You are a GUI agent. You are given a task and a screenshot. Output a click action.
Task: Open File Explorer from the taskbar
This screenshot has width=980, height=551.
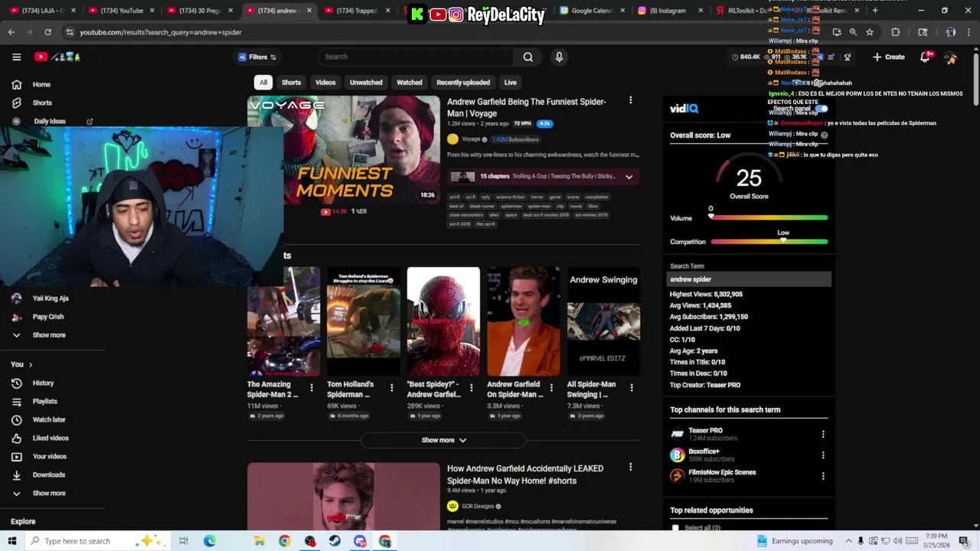coord(260,541)
